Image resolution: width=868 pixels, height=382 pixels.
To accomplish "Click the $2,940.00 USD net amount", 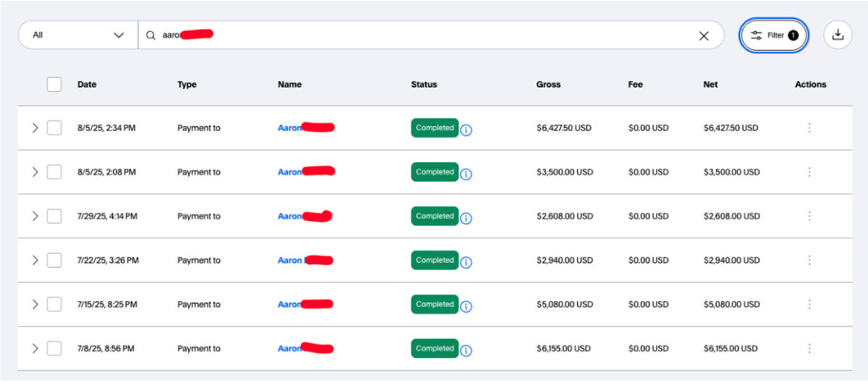I will tap(732, 260).
